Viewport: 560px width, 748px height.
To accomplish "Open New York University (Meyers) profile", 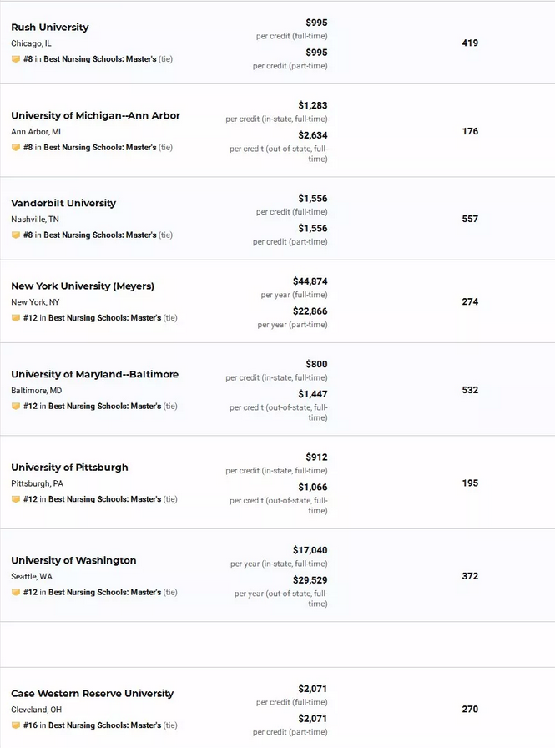I will coord(83,286).
